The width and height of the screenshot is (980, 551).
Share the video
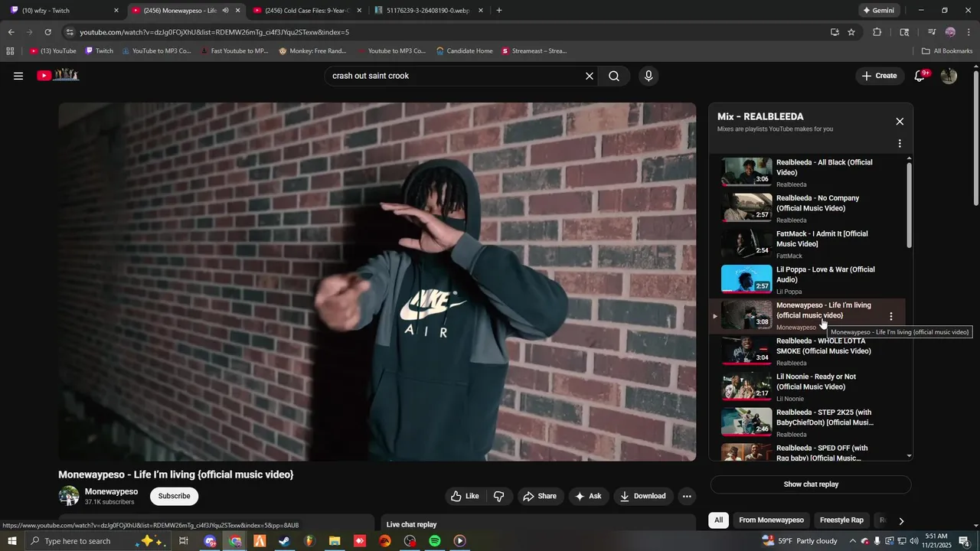coord(540,496)
